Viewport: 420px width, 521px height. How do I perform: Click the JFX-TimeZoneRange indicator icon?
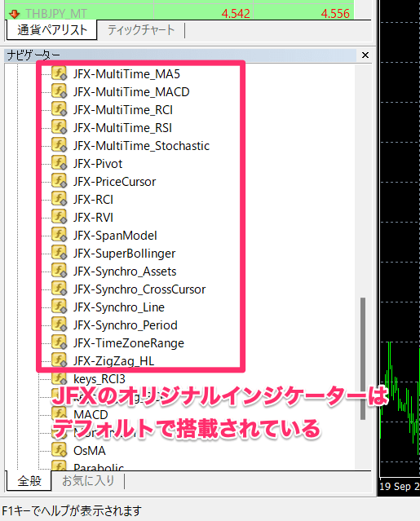(60, 342)
